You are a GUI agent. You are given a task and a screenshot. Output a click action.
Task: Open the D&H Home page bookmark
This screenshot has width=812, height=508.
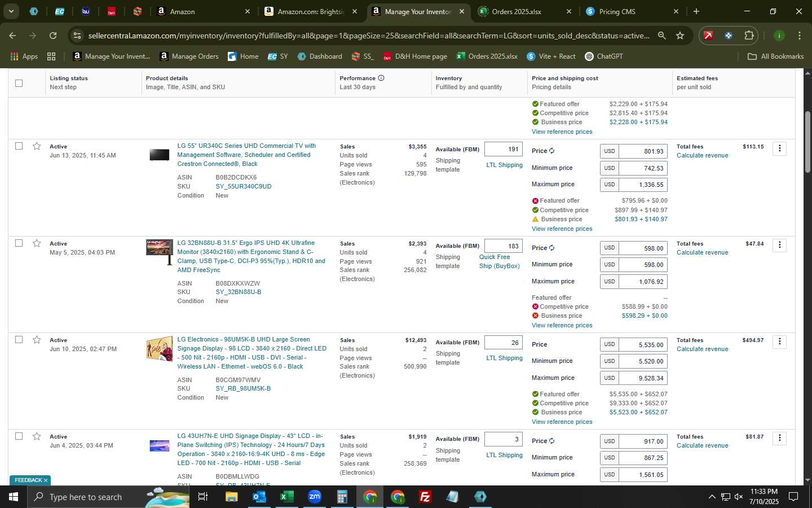(x=415, y=56)
